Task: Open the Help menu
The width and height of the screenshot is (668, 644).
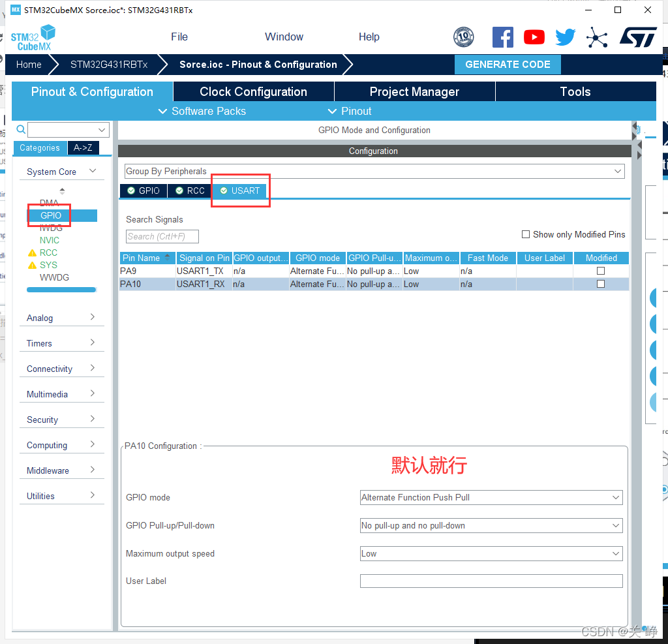Action: tap(369, 37)
